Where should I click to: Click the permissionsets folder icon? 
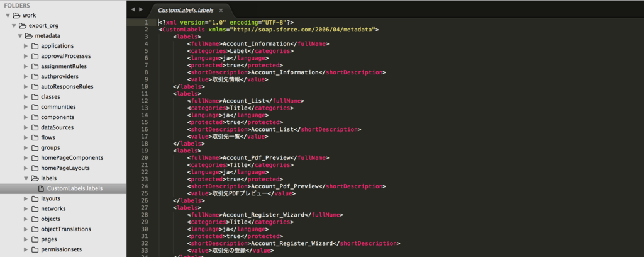pyautogui.click(x=35, y=249)
